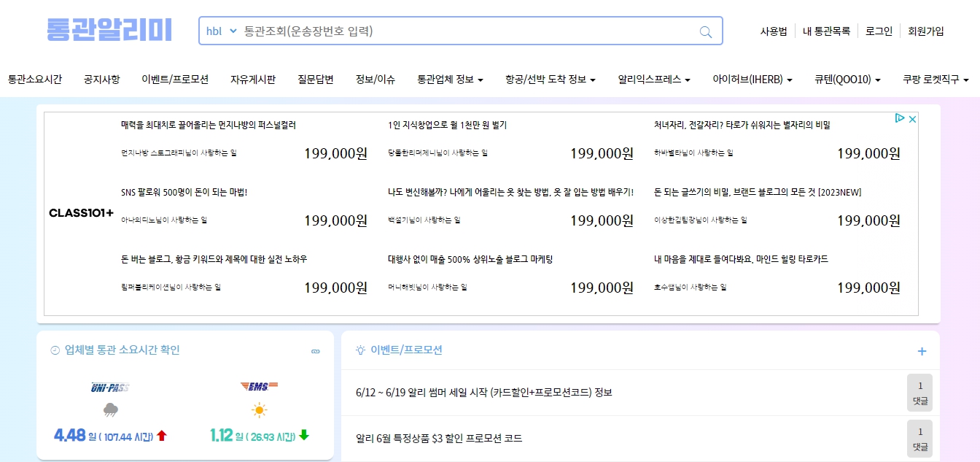This screenshot has width=980, height=462.
Task: Click the sun icon under EMS
Action: [260, 410]
